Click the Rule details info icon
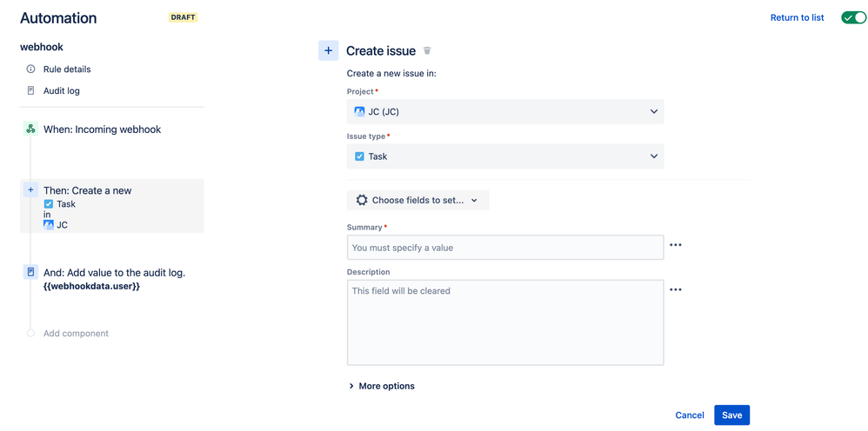The width and height of the screenshot is (868, 431). click(x=31, y=70)
